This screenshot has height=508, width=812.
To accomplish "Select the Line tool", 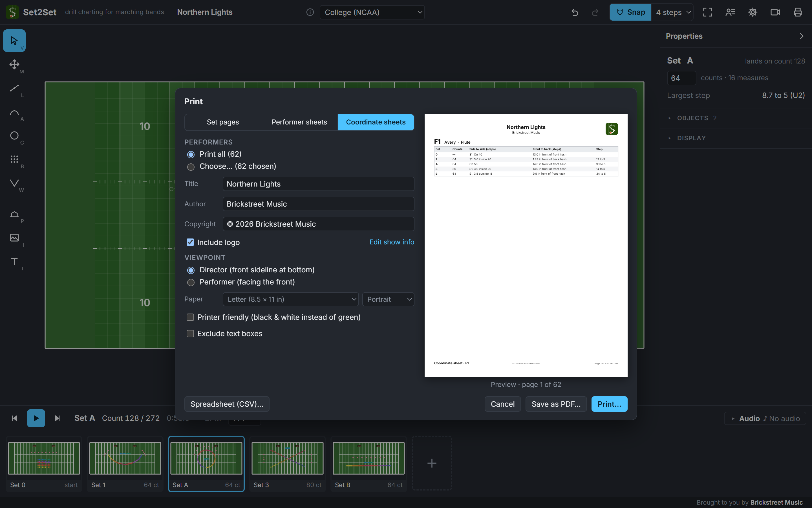I will (14, 88).
